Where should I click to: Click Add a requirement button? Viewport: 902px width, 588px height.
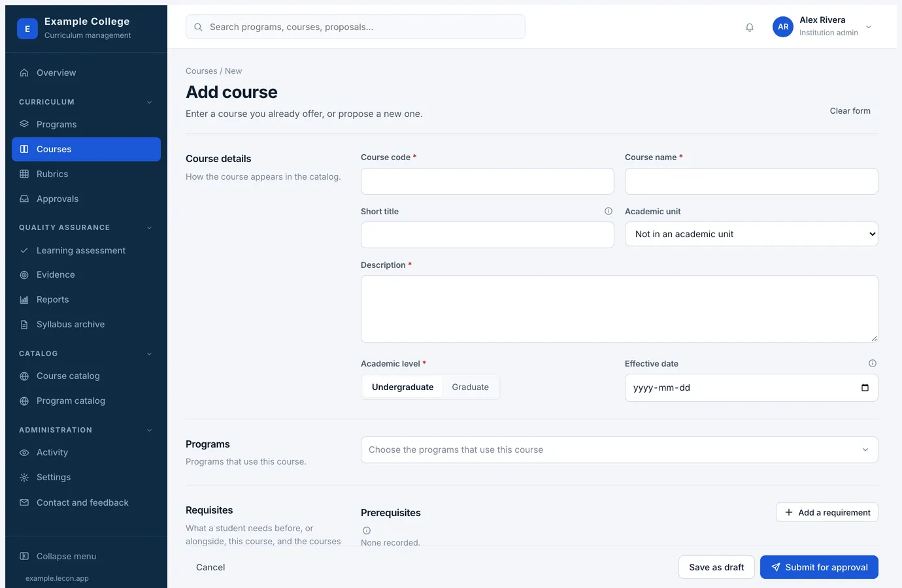coord(827,512)
